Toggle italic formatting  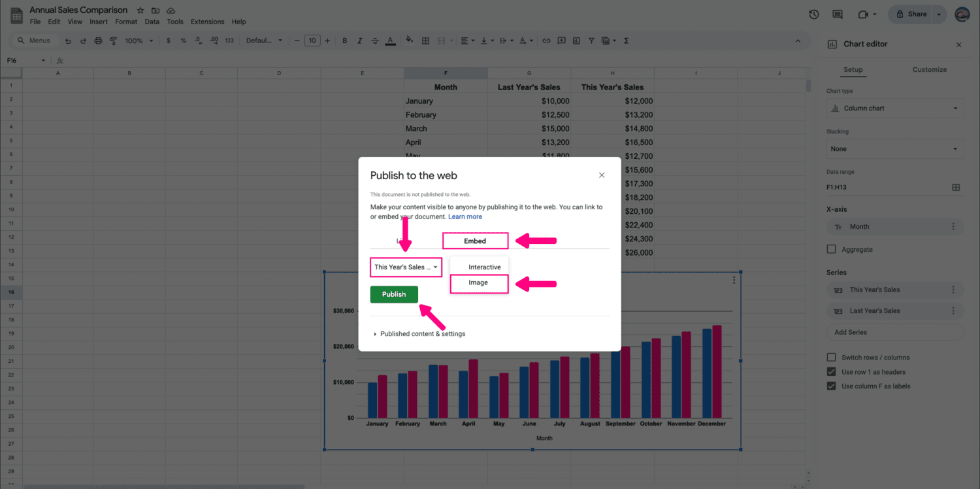click(x=360, y=41)
